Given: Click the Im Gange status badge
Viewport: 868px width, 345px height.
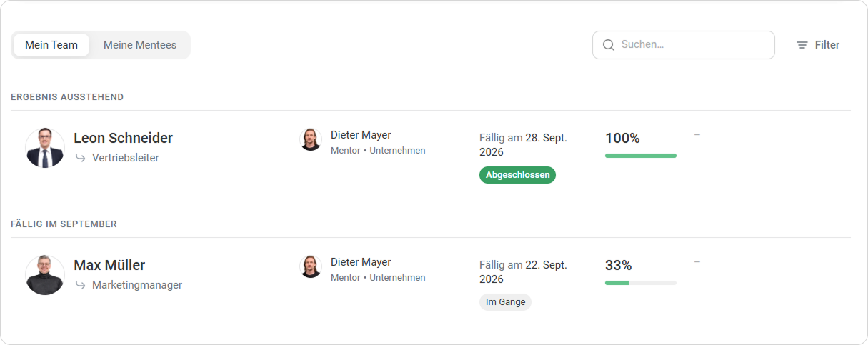Looking at the screenshot, I should pos(505,302).
